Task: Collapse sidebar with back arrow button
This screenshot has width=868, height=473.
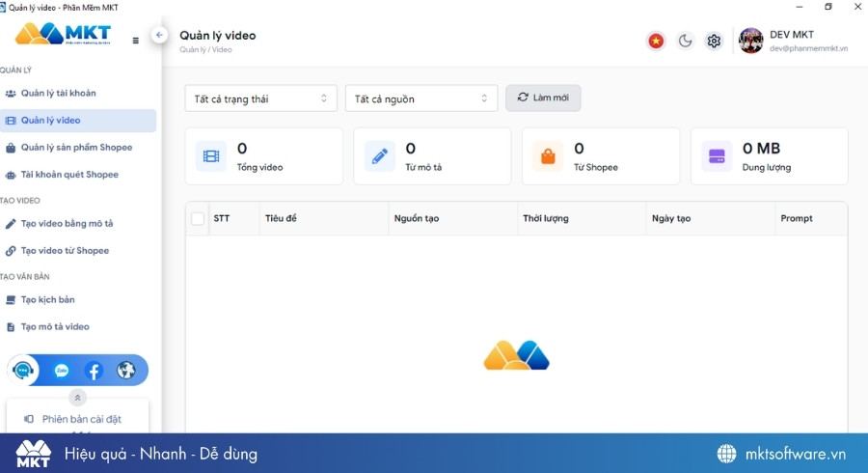Action: point(159,35)
